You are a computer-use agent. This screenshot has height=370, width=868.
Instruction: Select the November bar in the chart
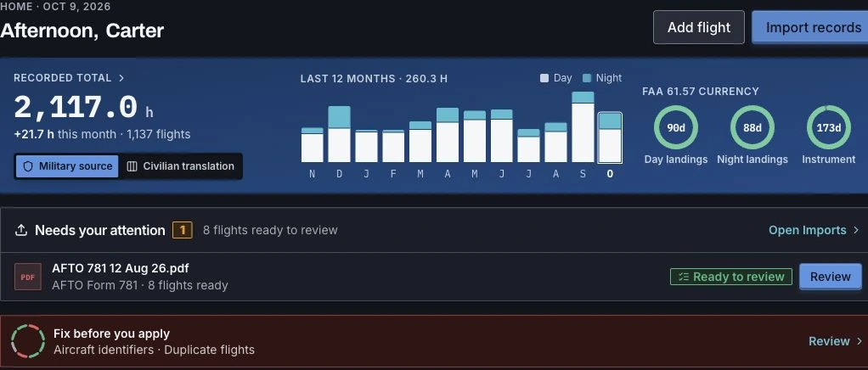[x=313, y=145]
